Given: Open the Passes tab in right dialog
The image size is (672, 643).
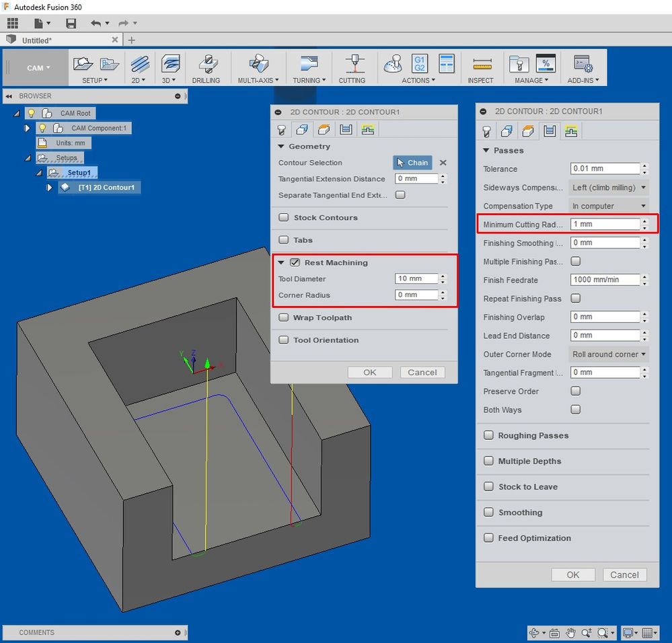Looking at the screenshot, I should [550, 131].
